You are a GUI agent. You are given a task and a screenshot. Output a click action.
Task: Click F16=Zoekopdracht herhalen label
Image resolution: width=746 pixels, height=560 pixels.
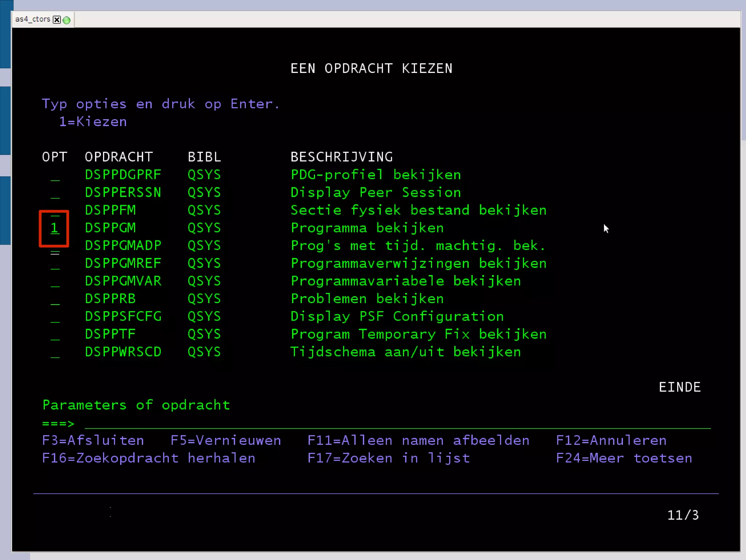[149, 458]
